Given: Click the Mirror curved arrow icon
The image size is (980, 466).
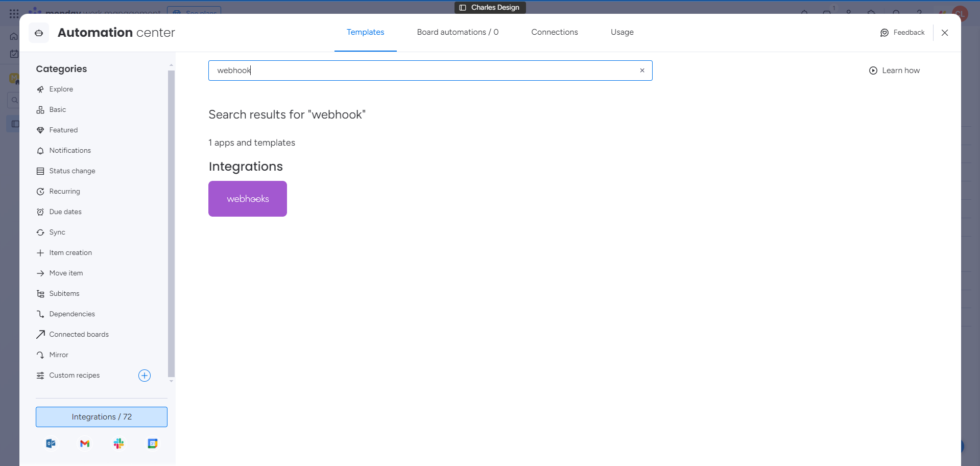Looking at the screenshot, I should 40,355.
